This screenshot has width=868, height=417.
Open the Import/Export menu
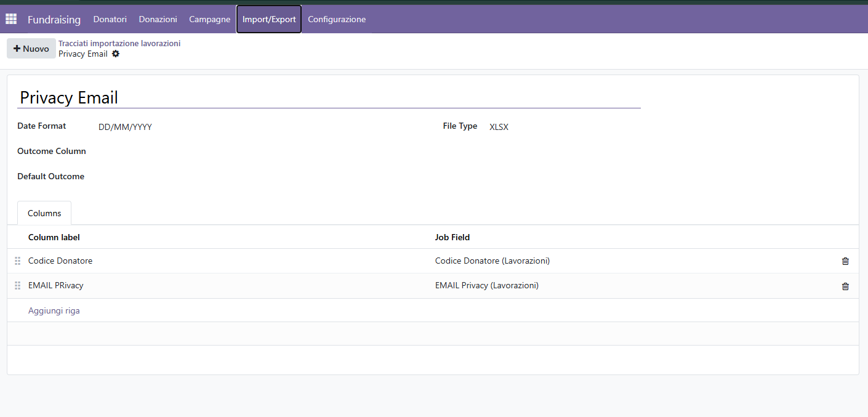coord(269,19)
